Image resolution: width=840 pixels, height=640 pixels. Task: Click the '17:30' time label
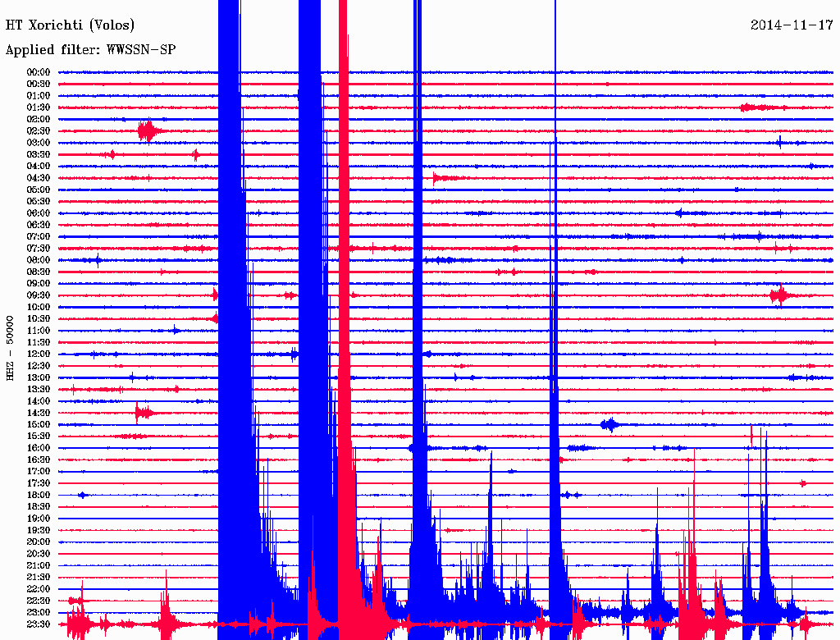coord(39,483)
